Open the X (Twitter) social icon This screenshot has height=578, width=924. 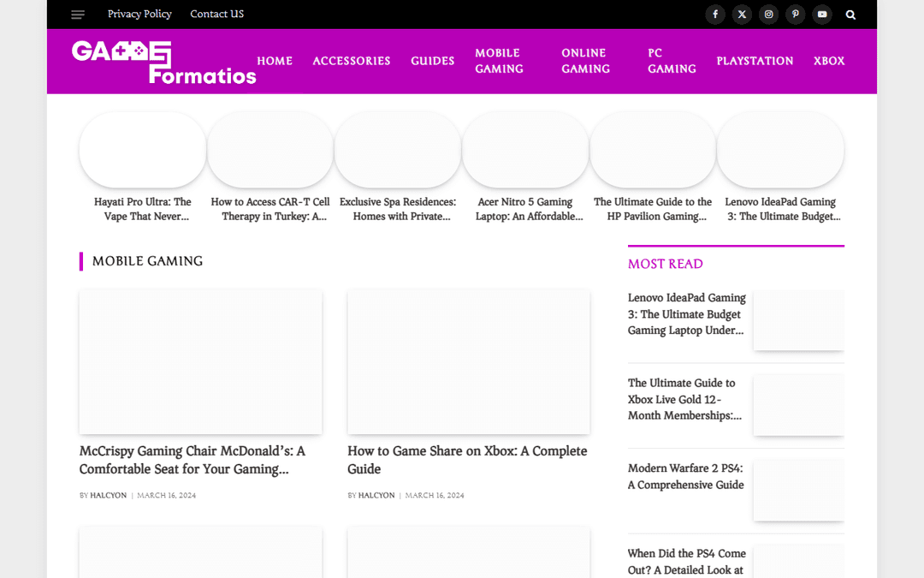(x=742, y=15)
